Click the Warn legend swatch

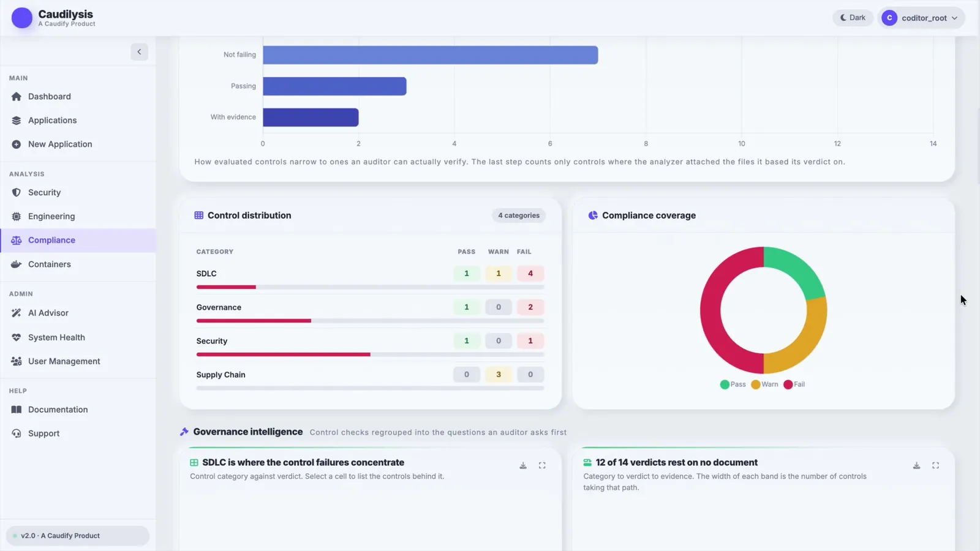click(x=756, y=384)
